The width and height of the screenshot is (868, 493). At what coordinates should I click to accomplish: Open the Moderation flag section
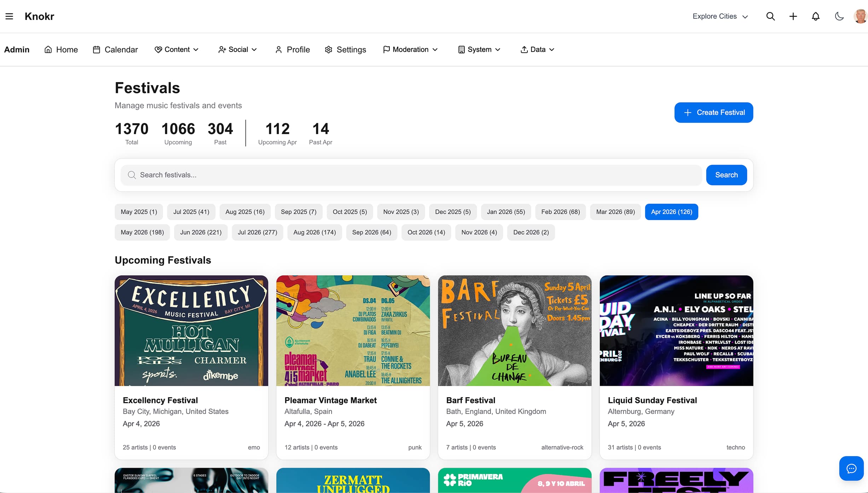click(x=410, y=50)
